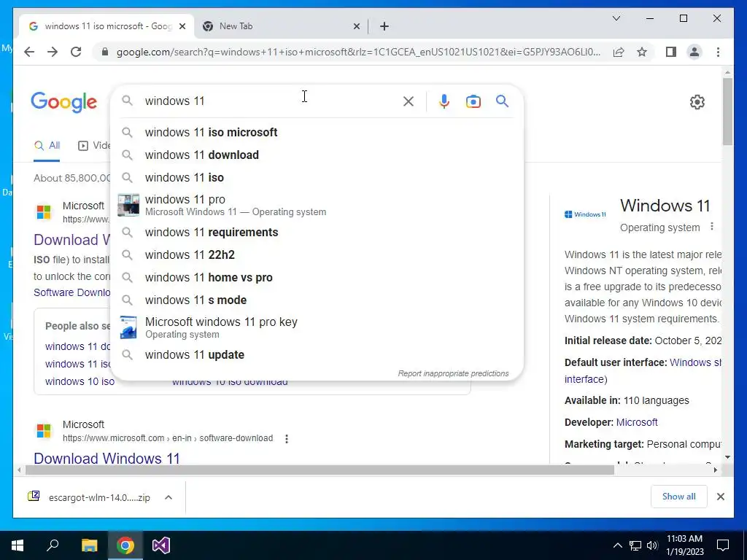Open Windows taskbar search
This screenshot has height=560, width=747.
(53, 545)
